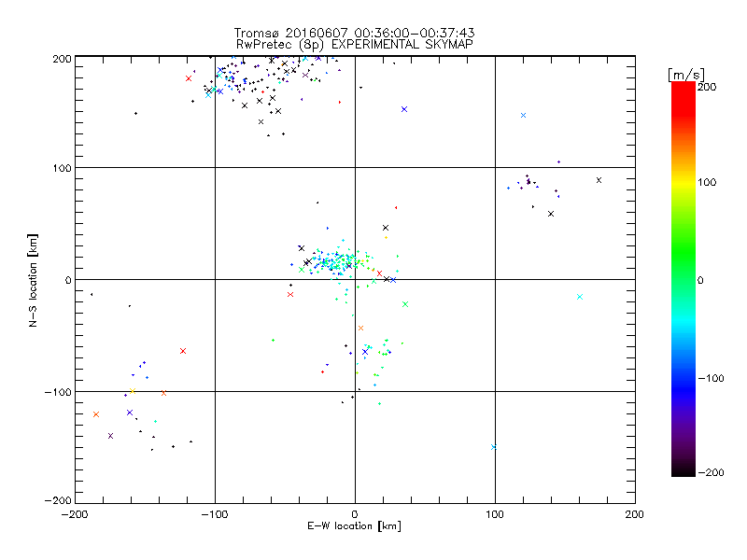The height and width of the screenshot is (560, 747).
Task: Select cyan X marker near E-W 160, N-S -15
Action: tap(580, 297)
